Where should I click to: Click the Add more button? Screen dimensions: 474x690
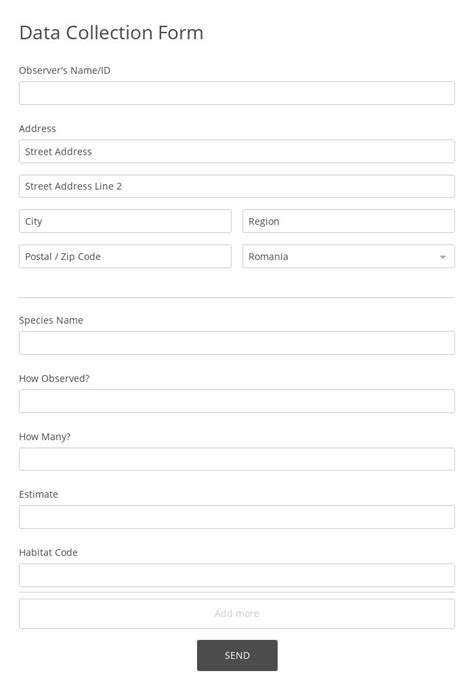click(237, 613)
